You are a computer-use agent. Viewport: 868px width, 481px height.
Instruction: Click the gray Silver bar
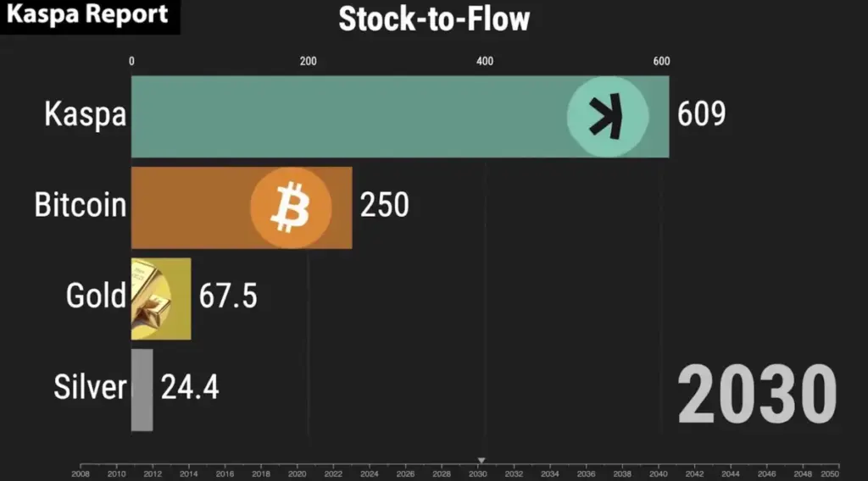(x=142, y=390)
